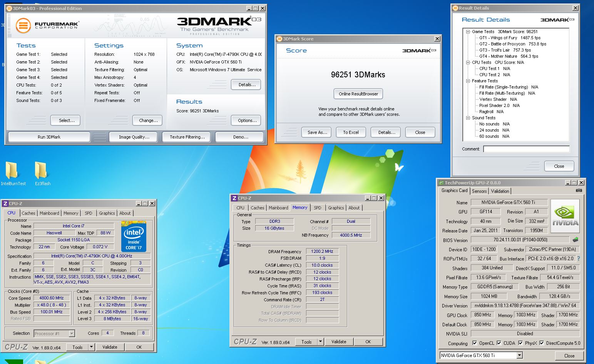Click Change... under Settings
The height and width of the screenshot is (364, 594).
148,120
